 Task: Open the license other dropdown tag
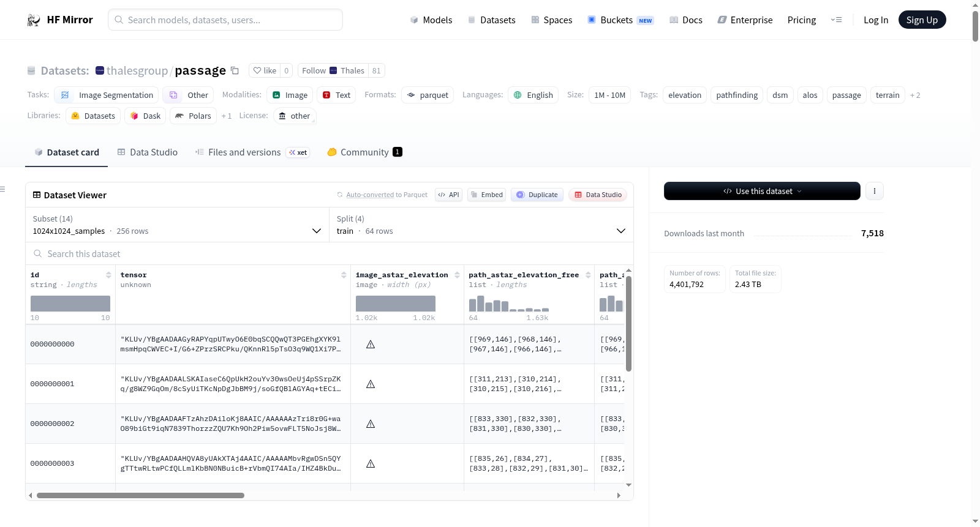click(x=295, y=116)
